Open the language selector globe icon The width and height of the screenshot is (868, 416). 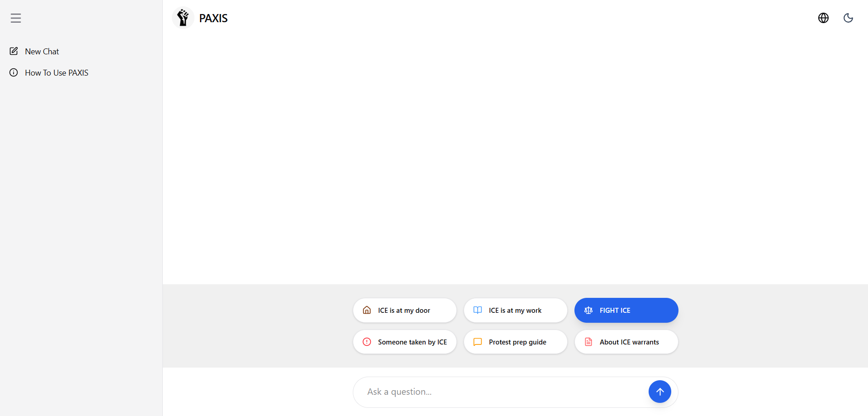[x=823, y=18]
